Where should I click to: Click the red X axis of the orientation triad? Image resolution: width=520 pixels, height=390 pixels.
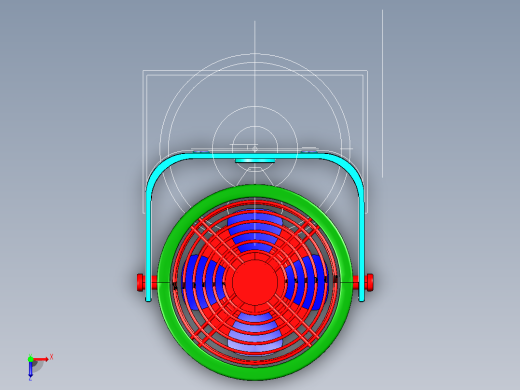point(41,359)
